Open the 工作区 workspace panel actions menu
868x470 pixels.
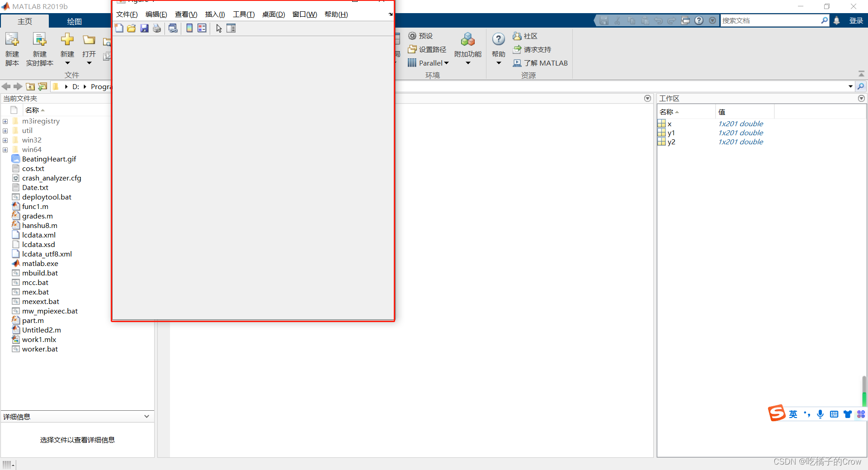[x=861, y=98]
